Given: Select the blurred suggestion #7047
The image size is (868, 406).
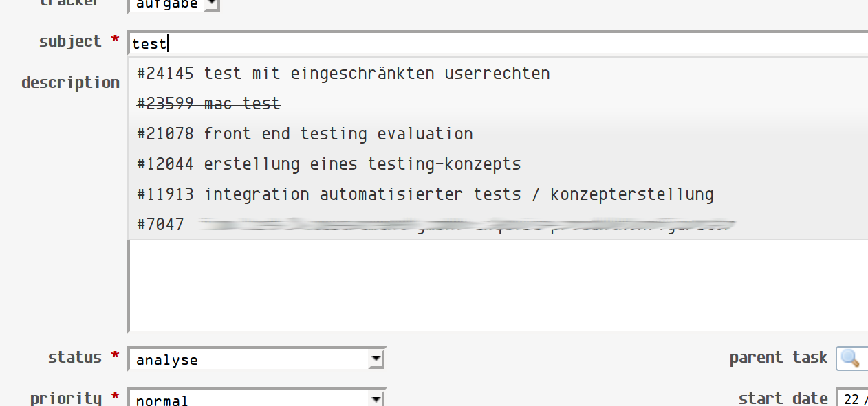Looking at the screenshot, I should click(x=498, y=224).
